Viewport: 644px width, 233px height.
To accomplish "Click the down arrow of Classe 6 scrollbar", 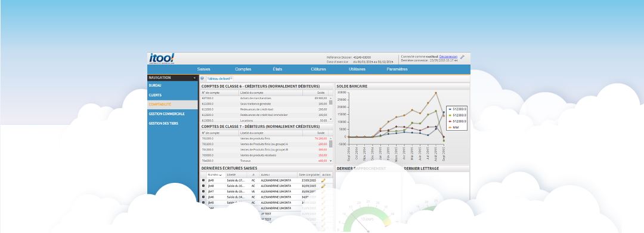I will pos(331,119).
